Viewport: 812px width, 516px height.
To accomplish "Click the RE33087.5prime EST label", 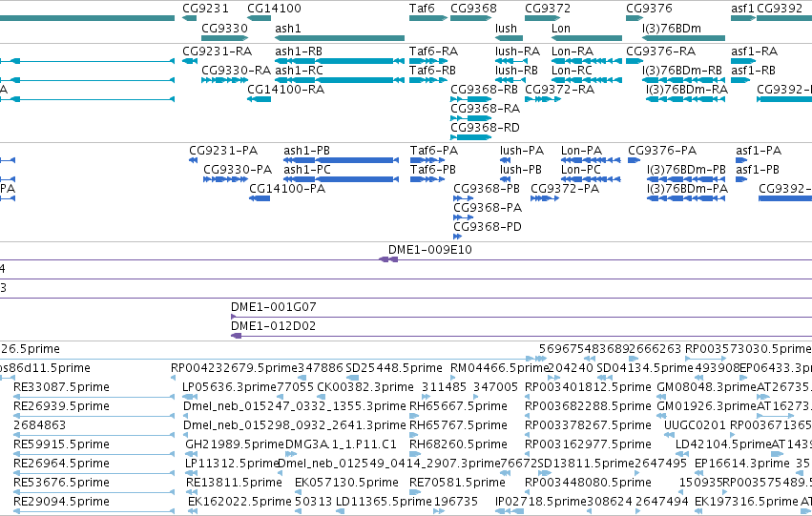I will pyautogui.click(x=61, y=387).
